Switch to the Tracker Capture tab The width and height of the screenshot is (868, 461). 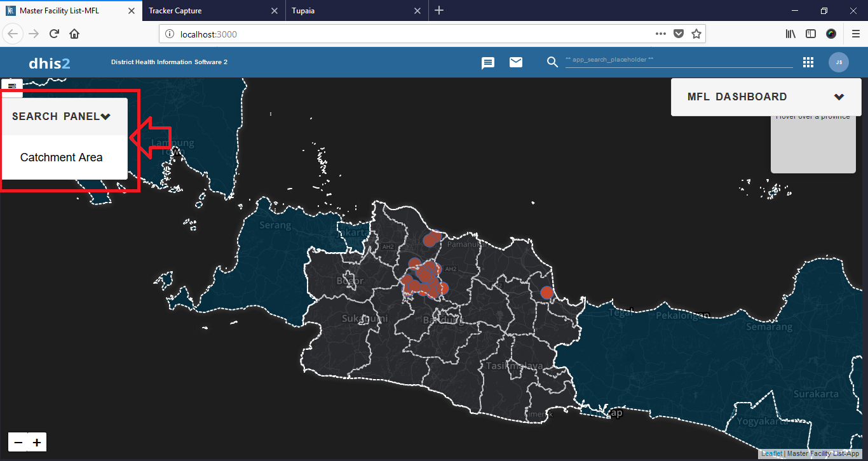pyautogui.click(x=175, y=11)
